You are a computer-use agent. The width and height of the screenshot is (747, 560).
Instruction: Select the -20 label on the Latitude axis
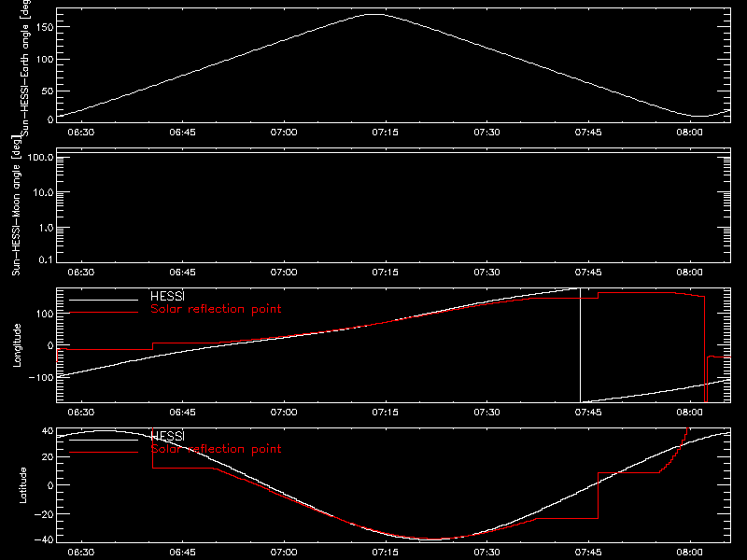point(44,514)
